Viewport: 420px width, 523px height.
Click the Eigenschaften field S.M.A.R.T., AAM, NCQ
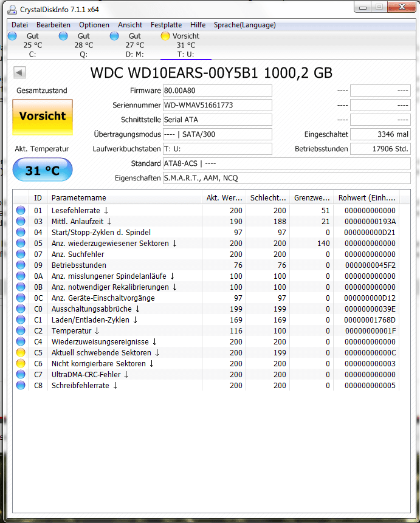point(286,178)
